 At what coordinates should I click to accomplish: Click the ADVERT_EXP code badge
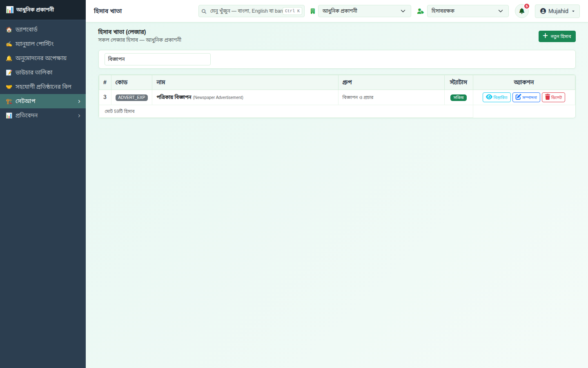(131, 98)
